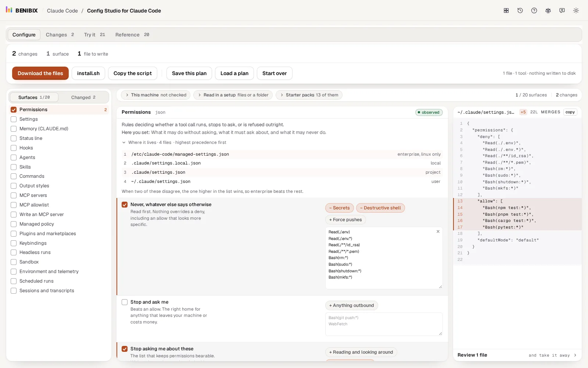Screen dimensions: 588x368
Task: Tick the Sandbox surface checkbox
Action: pos(14,262)
